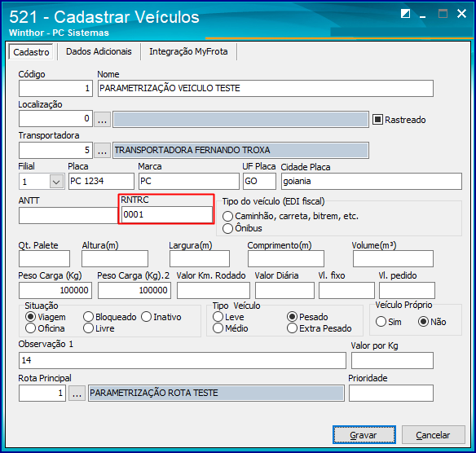The image size is (476, 453).
Task: Toggle the Rastreado checkbox
Action: point(377,120)
